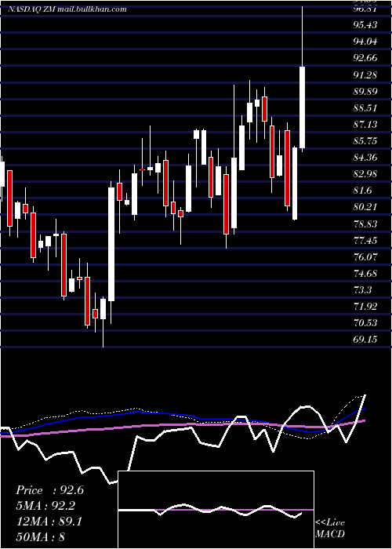Image resolution: width=392 pixels, height=549 pixels.
Task: Click the NASDAQ ZM chart title text
Action: [x=67, y=9]
